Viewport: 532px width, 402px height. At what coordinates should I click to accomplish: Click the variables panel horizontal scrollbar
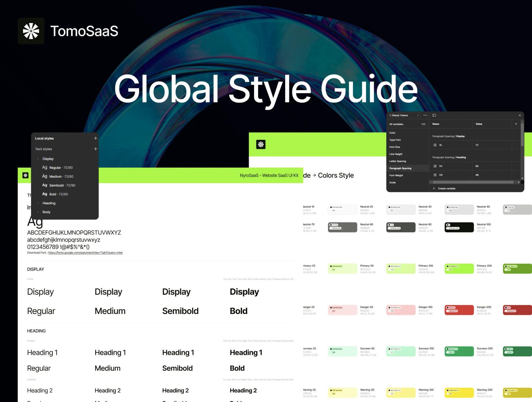473,182
